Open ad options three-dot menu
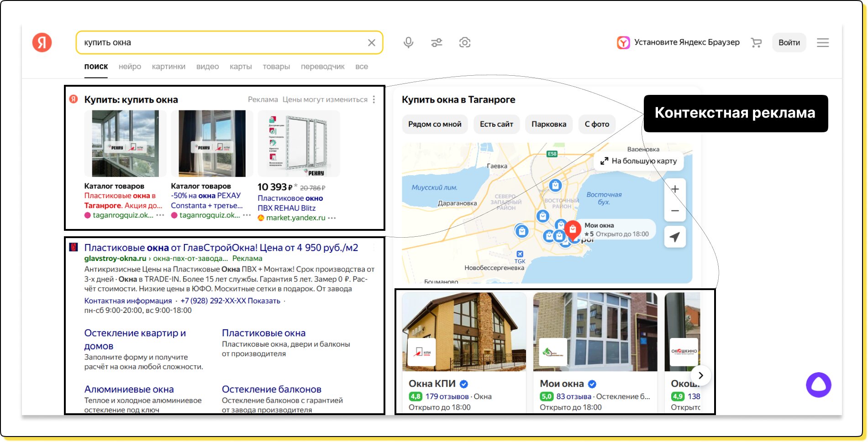 [374, 99]
